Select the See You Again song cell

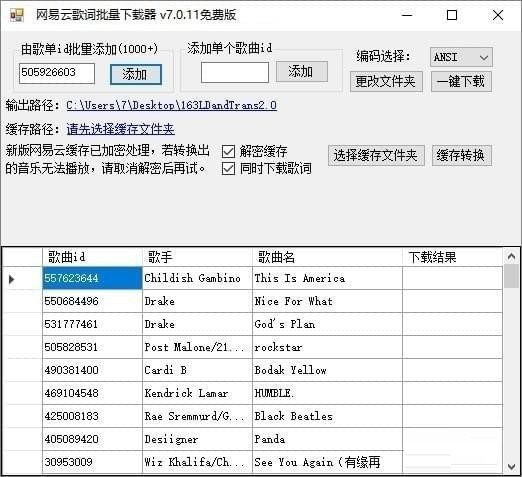[x=327, y=462]
